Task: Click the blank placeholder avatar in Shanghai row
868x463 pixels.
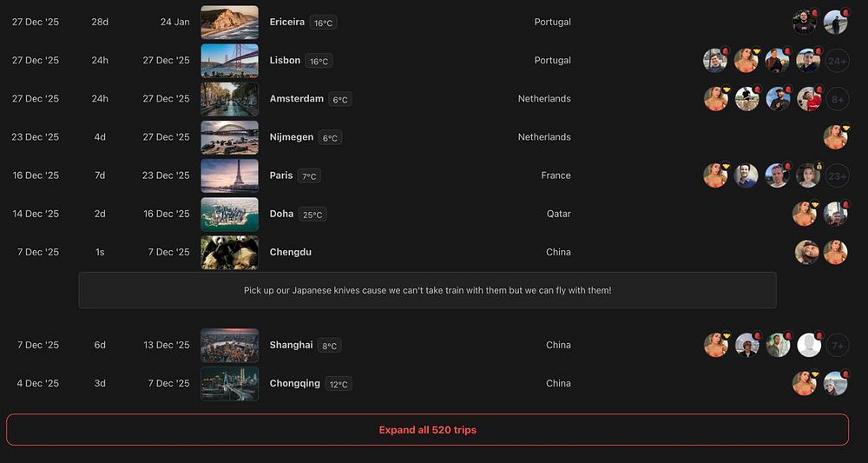Action: 809,345
